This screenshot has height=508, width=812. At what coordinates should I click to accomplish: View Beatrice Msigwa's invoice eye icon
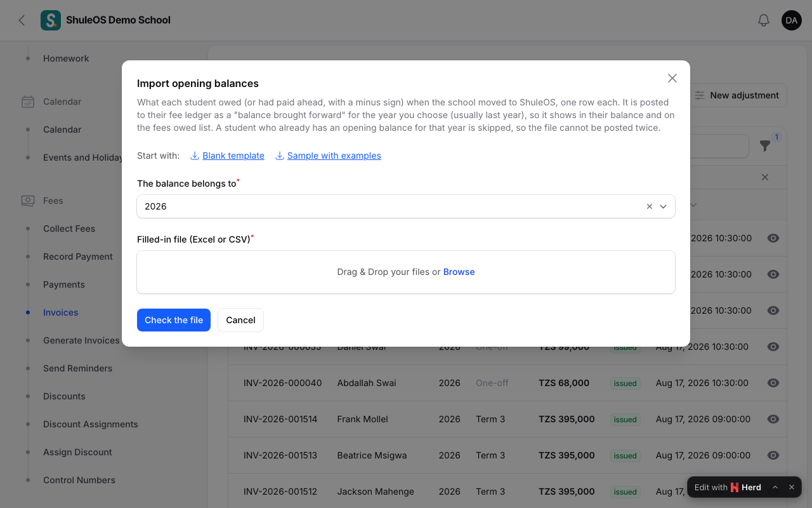point(773,455)
